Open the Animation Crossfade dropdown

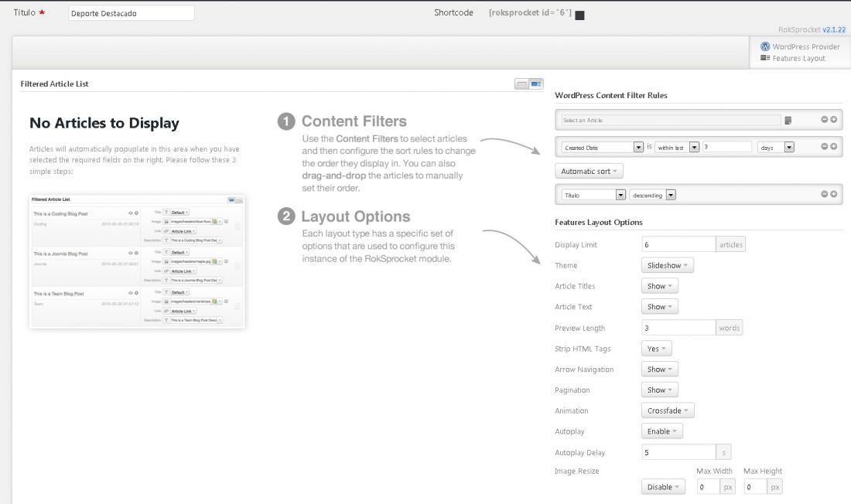pyautogui.click(x=668, y=410)
